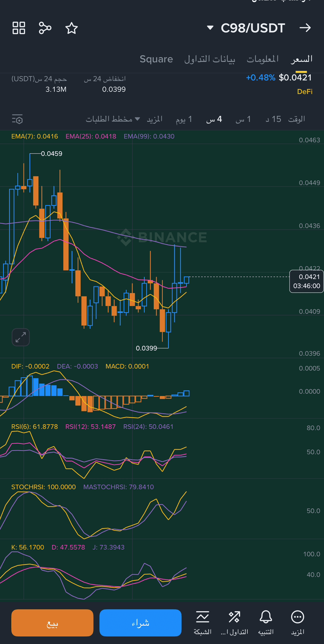Screen dimensions: 324x644
Task: Select the 4 س interval
Action: (214, 119)
